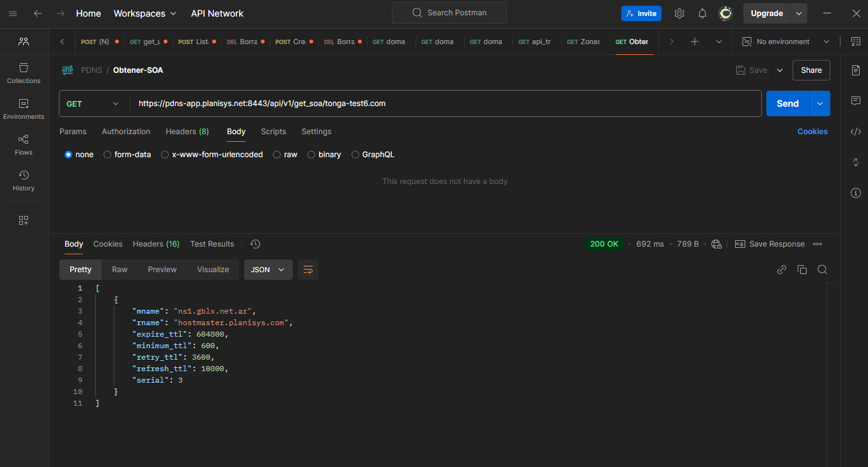Open the No environment selector

coord(786,42)
